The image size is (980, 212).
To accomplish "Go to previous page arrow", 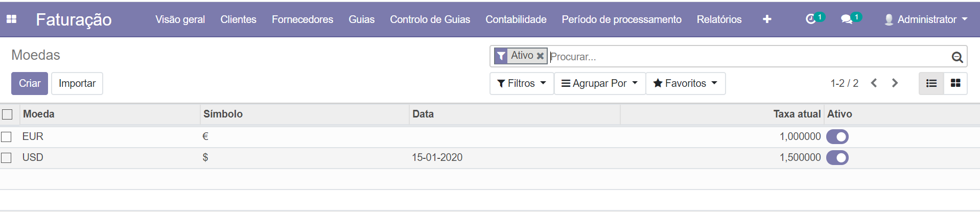I will [x=874, y=83].
